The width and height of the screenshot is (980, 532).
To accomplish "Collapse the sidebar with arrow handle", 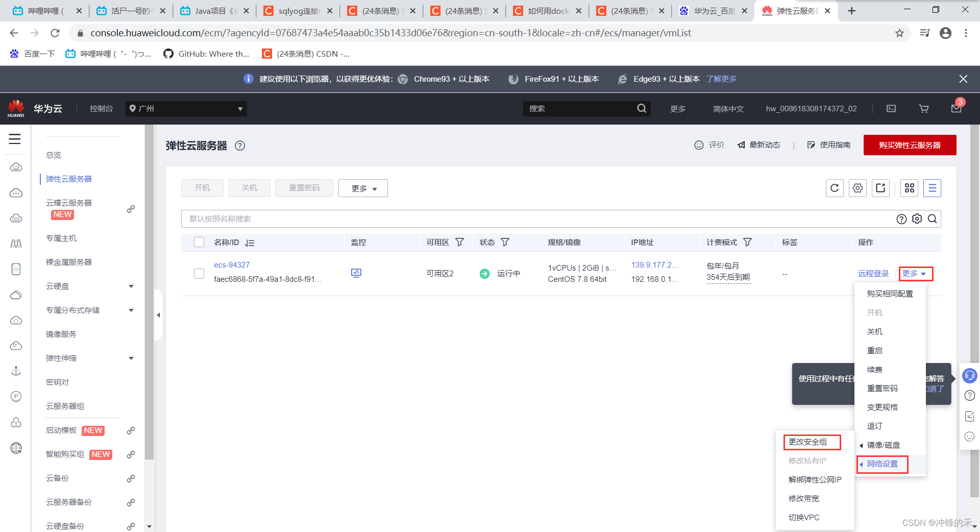I will click(x=158, y=315).
